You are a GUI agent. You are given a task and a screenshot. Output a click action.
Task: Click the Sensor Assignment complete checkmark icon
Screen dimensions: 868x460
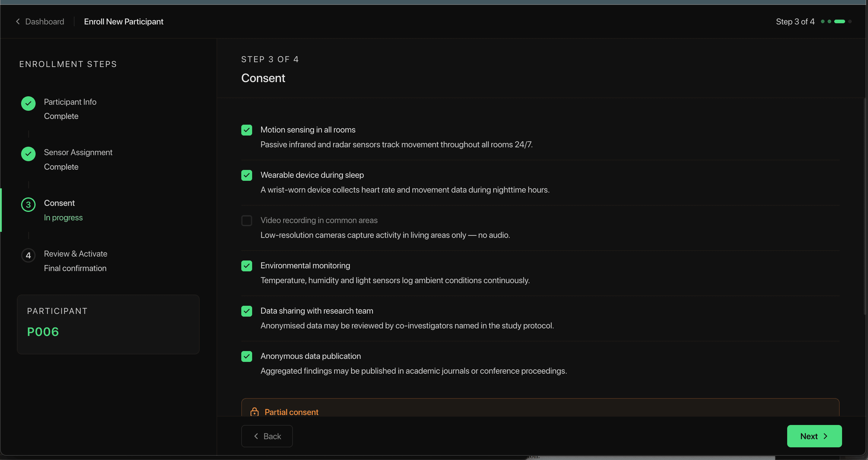click(x=28, y=154)
